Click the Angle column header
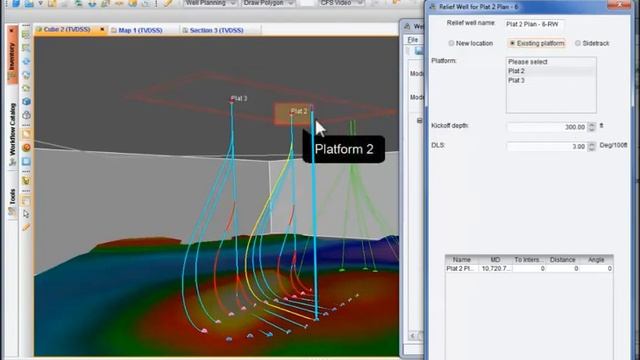This screenshot has height=360, width=640. coord(596,260)
